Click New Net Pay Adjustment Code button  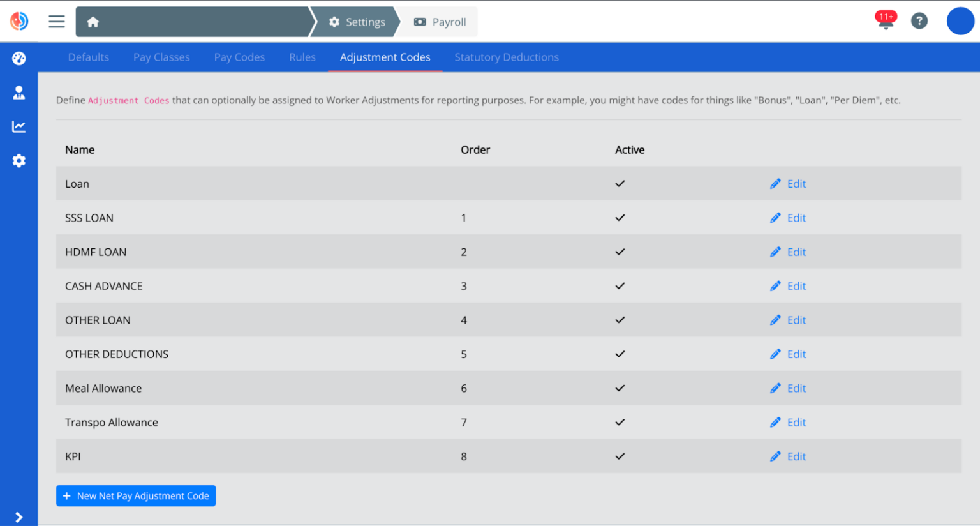coord(136,496)
